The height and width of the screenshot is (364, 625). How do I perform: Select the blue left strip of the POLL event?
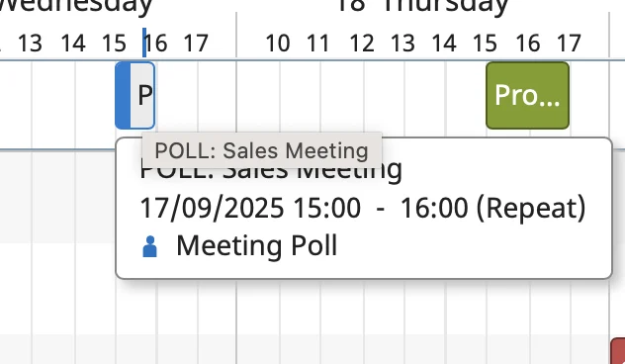point(123,95)
